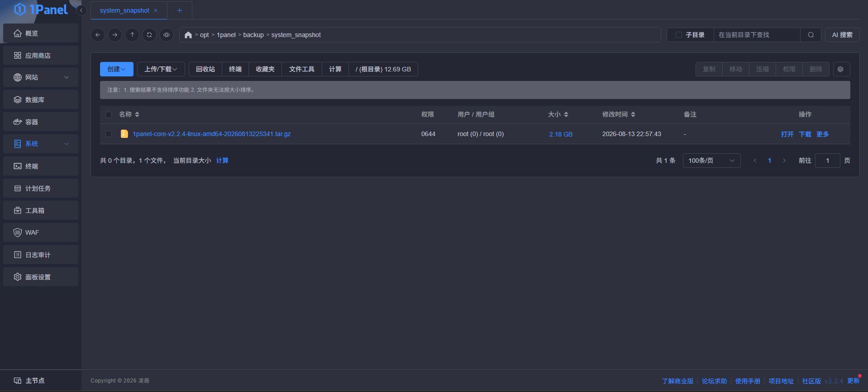868x392 pixels.
Task: Click the AI 搜索 button
Action: 842,35
